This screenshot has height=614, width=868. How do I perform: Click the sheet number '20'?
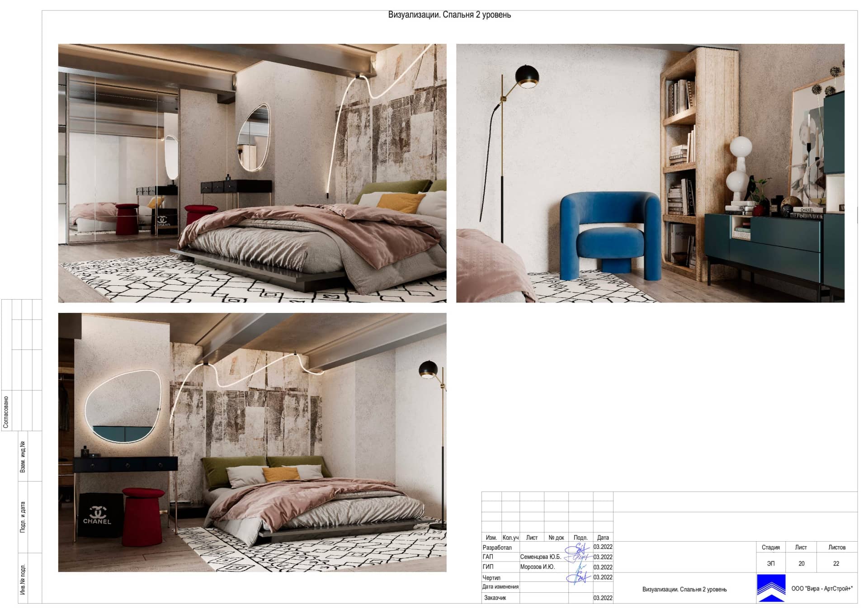801,563
